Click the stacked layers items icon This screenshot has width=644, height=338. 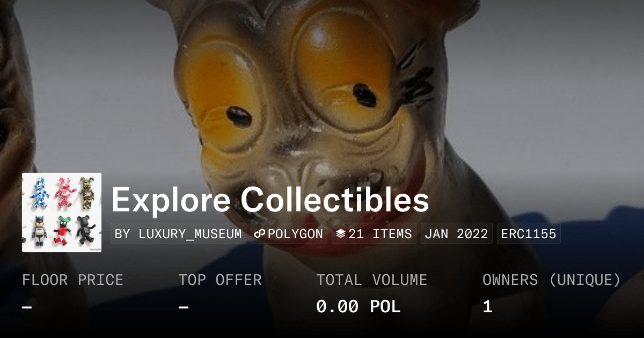click(341, 234)
